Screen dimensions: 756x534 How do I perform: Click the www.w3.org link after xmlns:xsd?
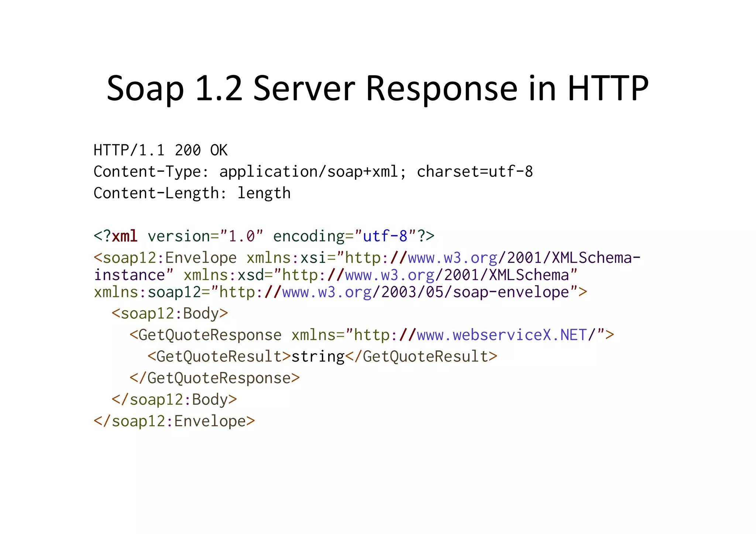point(389,275)
